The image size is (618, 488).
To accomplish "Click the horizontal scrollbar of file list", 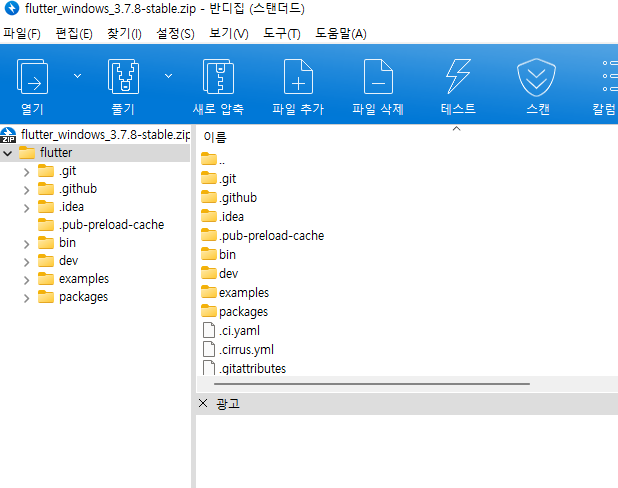I will (x=372, y=384).
